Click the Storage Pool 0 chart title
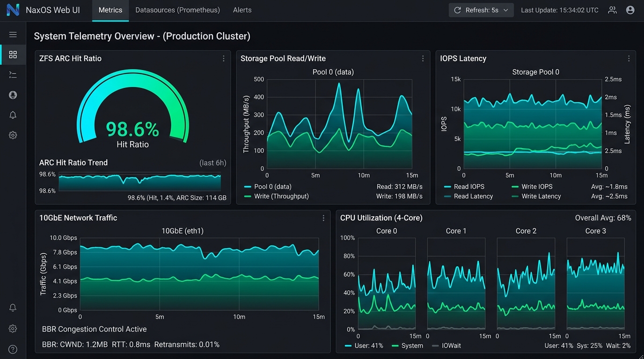644x359 pixels. 536,72
